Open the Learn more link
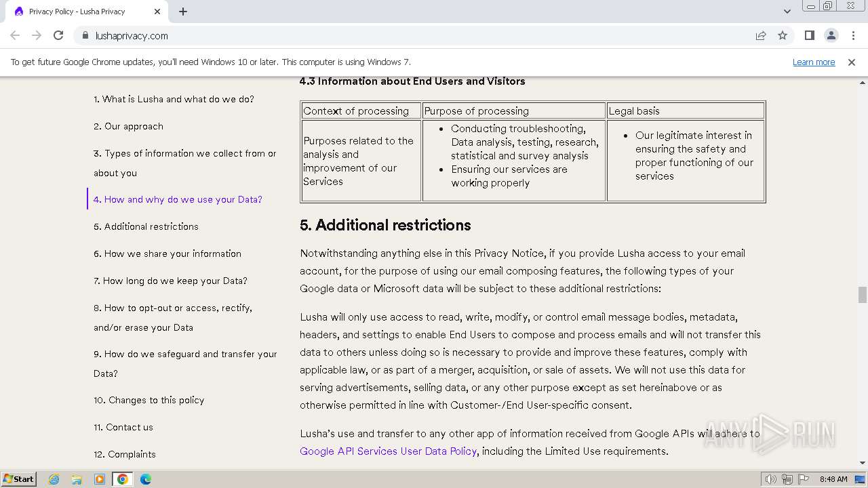The height and width of the screenshot is (488, 868). click(814, 62)
